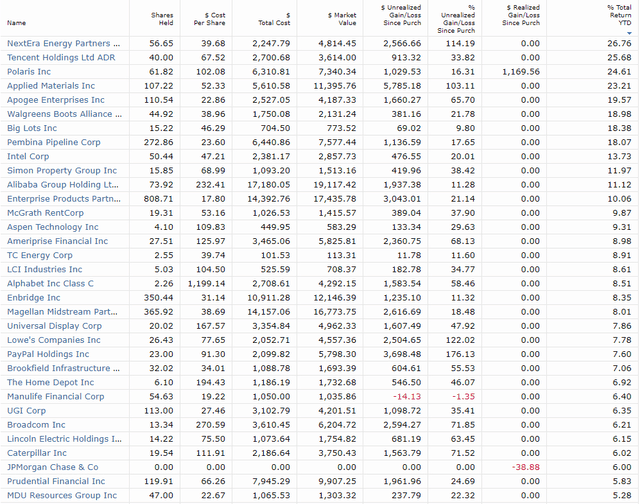Viewport: 640px width, 504px height.
Task: Open TC Energy Corp link
Action: coord(40,255)
